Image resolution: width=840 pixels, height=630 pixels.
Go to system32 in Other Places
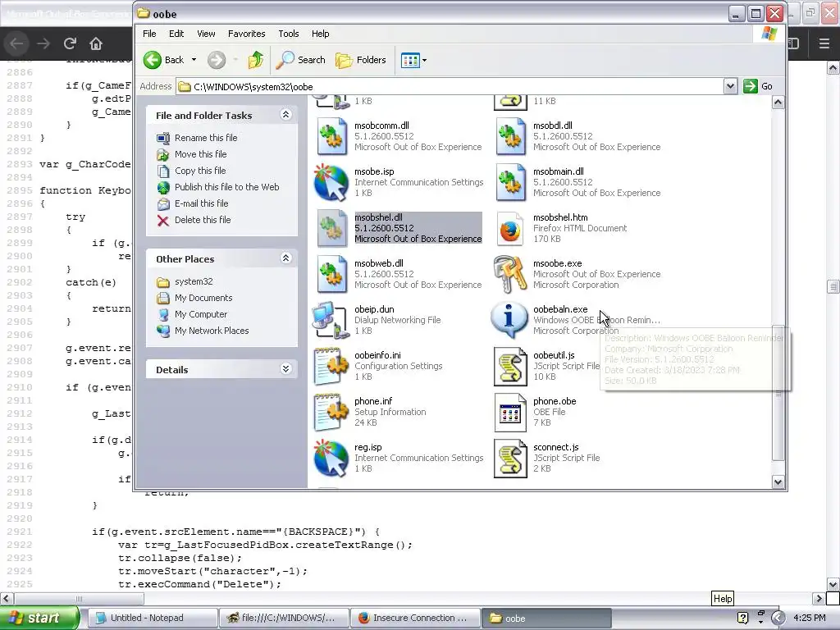point(194,282)
